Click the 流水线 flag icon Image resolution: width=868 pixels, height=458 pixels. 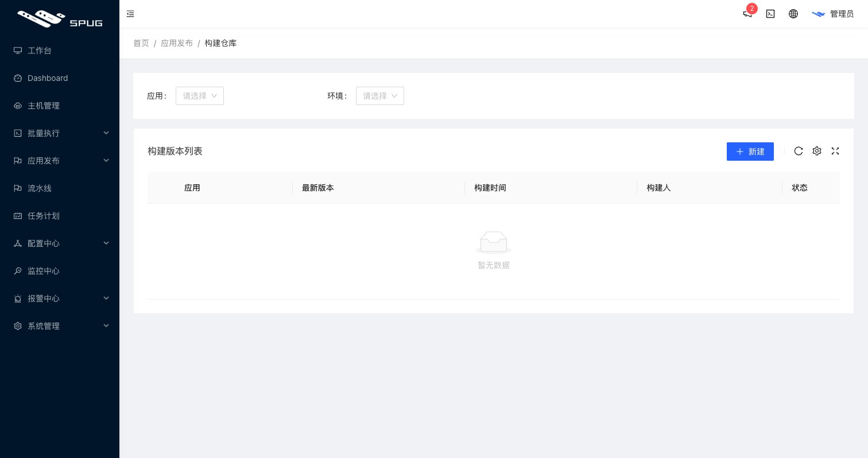18,188
